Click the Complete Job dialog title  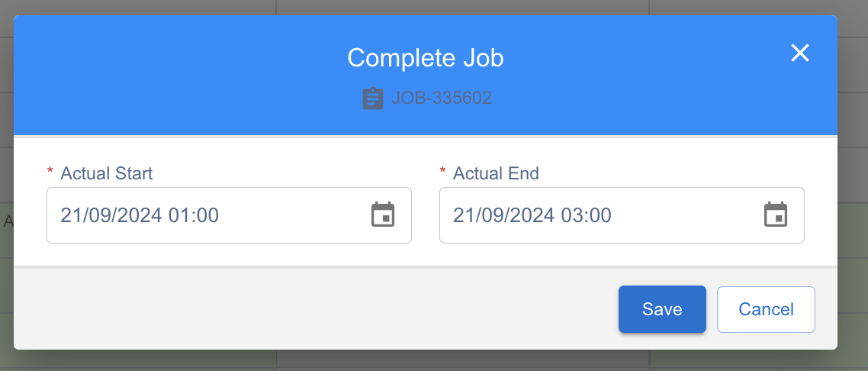[x=426, y=57]
